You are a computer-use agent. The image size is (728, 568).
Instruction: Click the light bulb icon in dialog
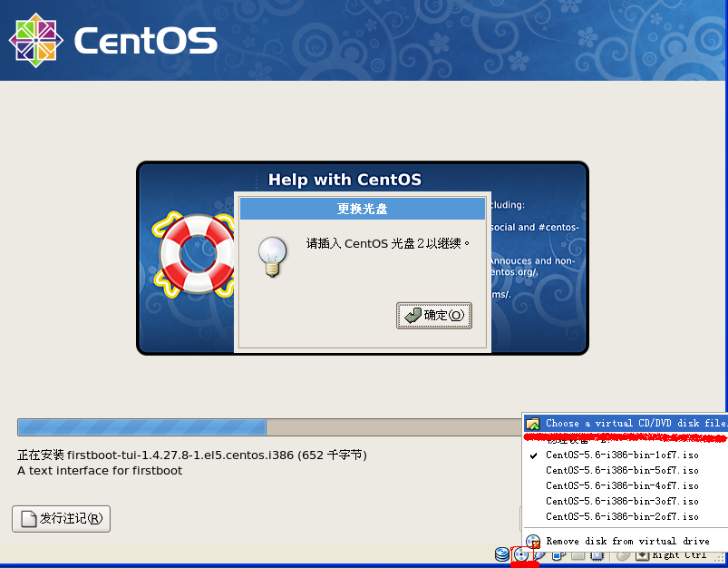273,257
